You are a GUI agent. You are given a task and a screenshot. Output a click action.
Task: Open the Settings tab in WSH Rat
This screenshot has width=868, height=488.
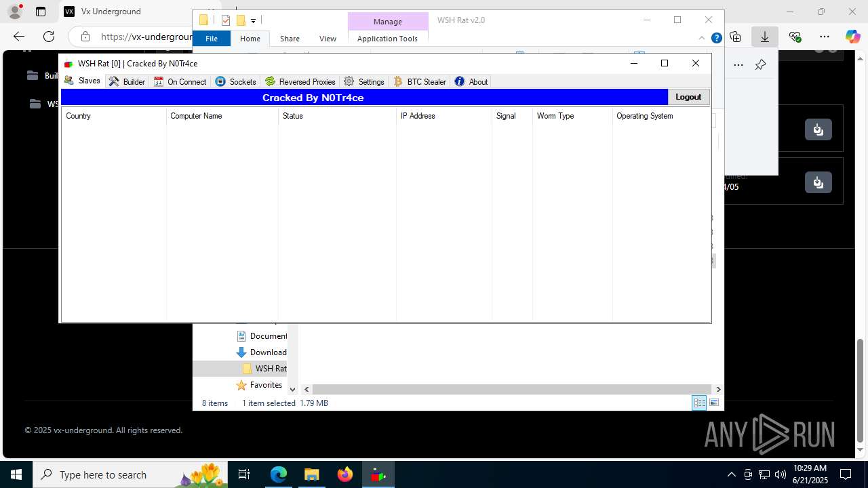point(364,81)
